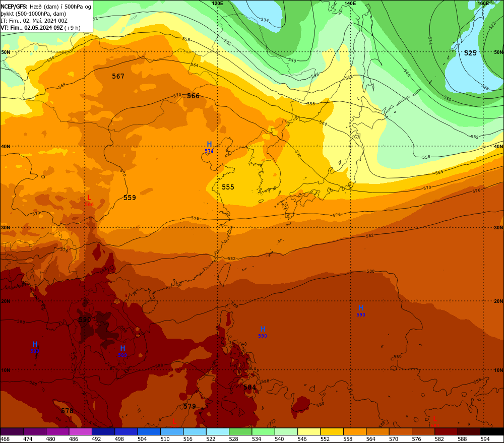Click the 10N label on the left edge

pos(6,370)
